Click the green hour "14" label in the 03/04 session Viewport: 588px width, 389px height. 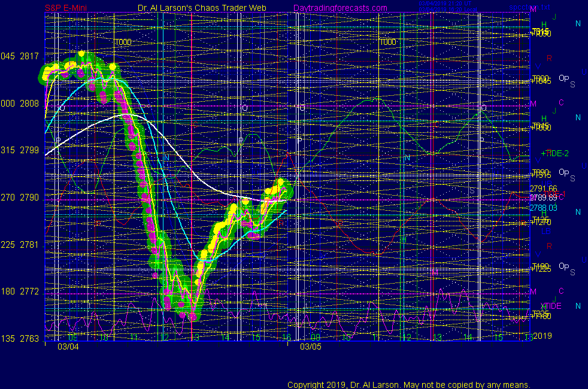[x=225, y=338]
